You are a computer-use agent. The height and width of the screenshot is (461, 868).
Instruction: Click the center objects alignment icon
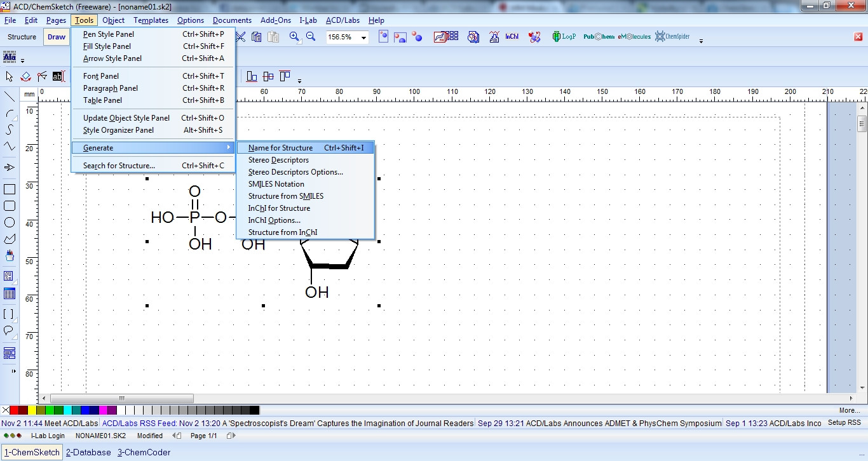pos(268,77)
